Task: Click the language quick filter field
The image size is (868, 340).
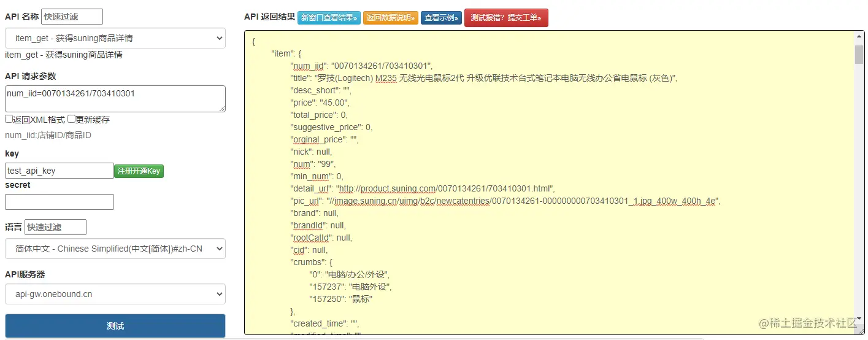Action: 56,227
